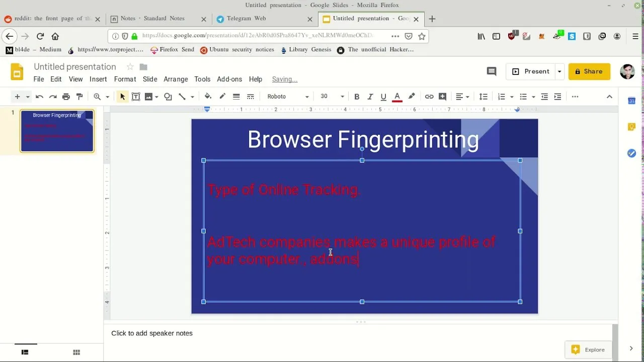Viewport: 644px width, 362px height.
Task: Open the shape tool
Action: [168, 97]
